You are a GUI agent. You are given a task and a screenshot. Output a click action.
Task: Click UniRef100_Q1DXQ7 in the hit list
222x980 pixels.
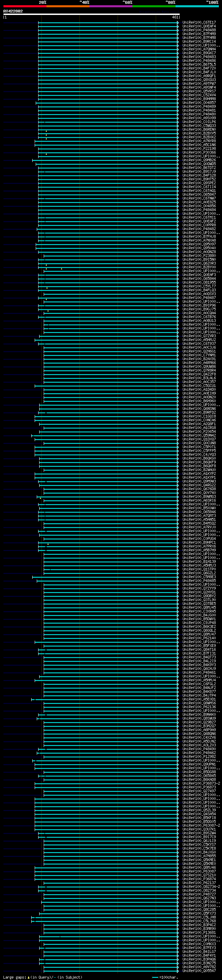(x=199, y=439)
